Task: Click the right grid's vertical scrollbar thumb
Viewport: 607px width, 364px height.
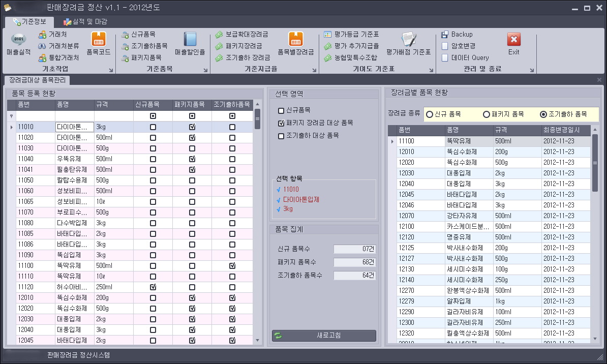Action: pyautogui.click(x=595, y=163)
